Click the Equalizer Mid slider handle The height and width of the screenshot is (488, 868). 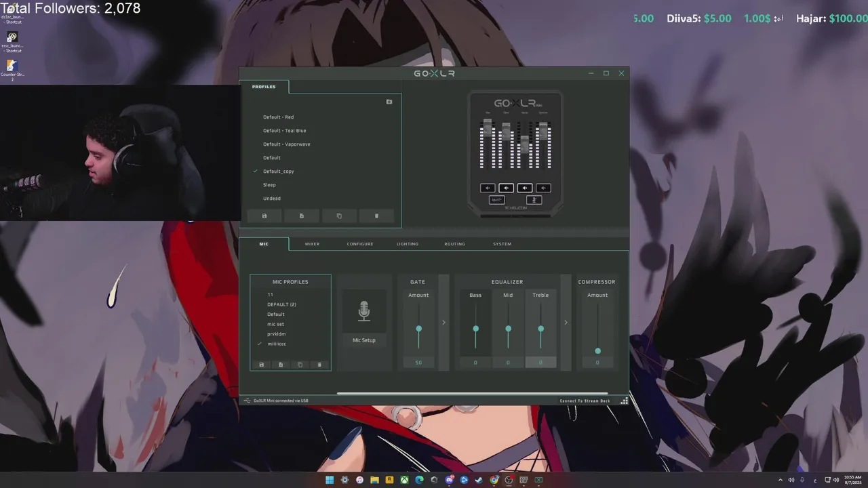pos(508,329)
